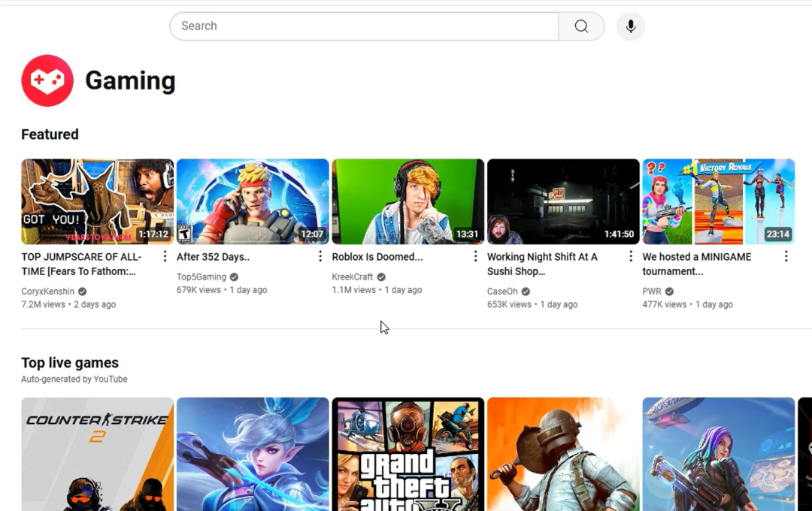Open options menu for MINIGAME tournament video
812x511 pixels.
(x=786, y=256)
